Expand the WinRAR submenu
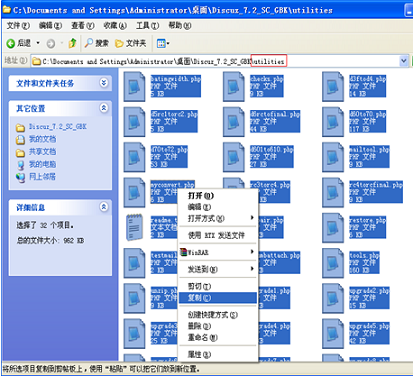413x376 pixels. point(218,252)
